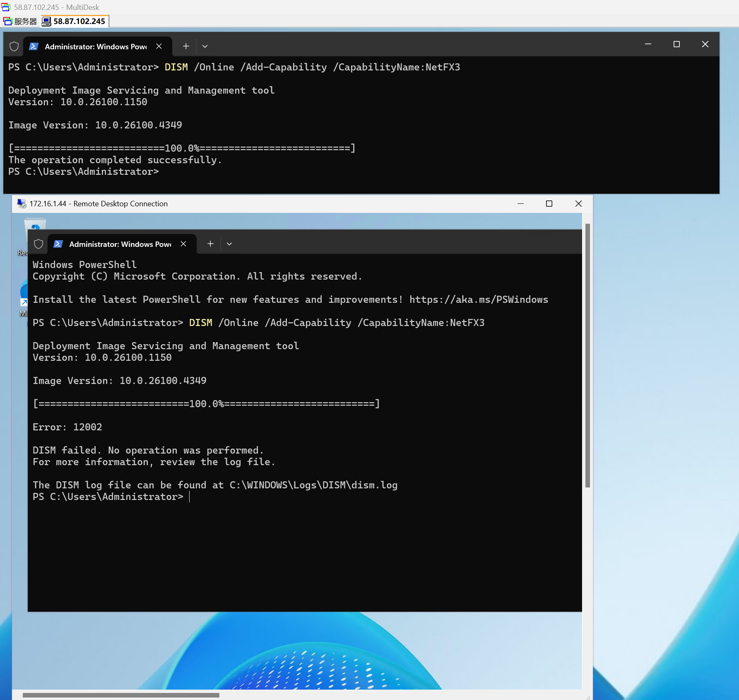This screenshot has height=700, width=739.
Task: Maximize the top Windows Terminal window
Action: pyautogui.click(x=676, y=44)
